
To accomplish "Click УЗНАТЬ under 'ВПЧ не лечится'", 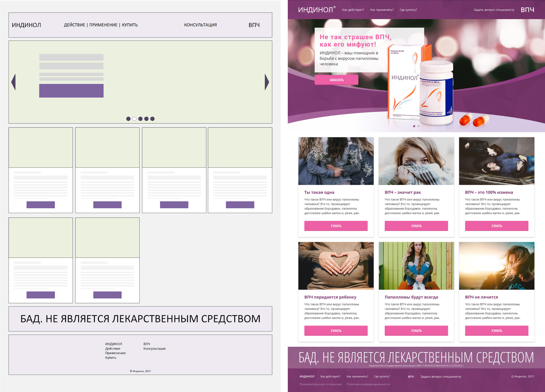I will pyautogui.click(x=497, y=331).
